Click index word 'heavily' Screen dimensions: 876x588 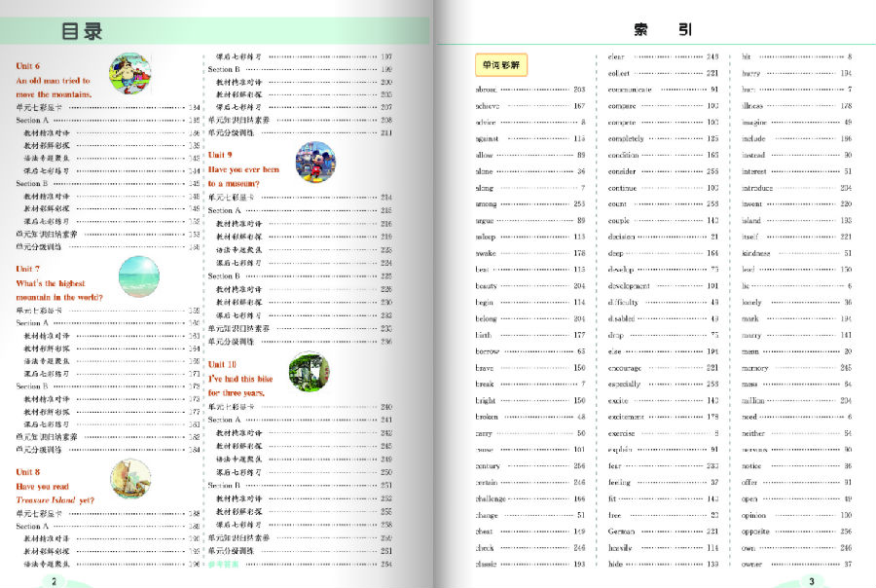(x=620, y=548)
